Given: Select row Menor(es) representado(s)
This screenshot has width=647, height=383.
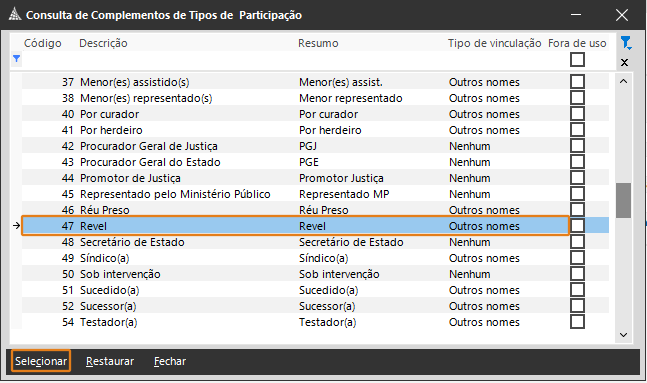Looking at the screenshot, I should (x=316, y=98).
